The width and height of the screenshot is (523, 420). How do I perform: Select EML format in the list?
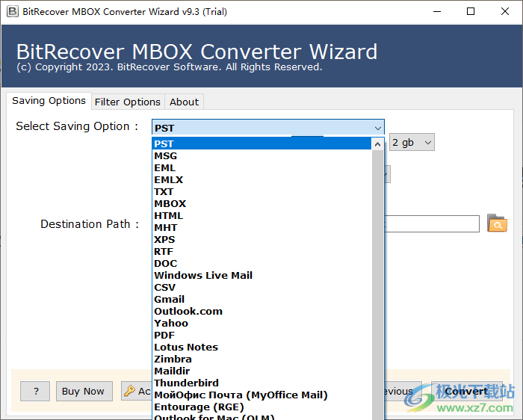point(261,168)
